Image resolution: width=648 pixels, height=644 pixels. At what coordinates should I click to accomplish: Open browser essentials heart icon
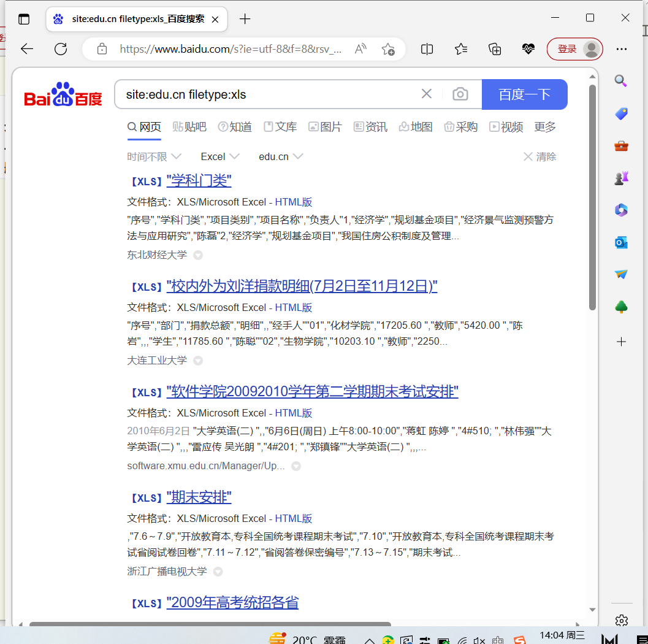[x=528, y=49]
